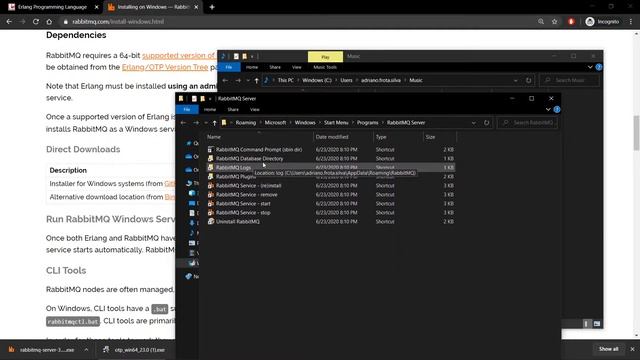Sort files by Size column
640x360 pixels.
440,137
